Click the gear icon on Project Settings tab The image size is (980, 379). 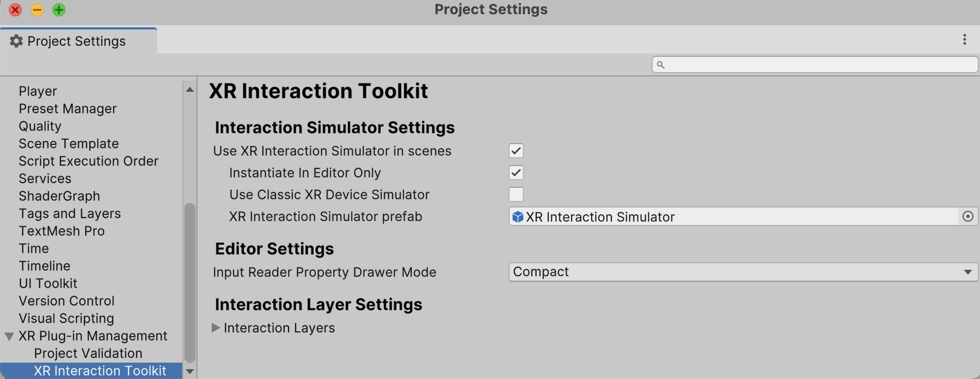click(x=16, y=41)
